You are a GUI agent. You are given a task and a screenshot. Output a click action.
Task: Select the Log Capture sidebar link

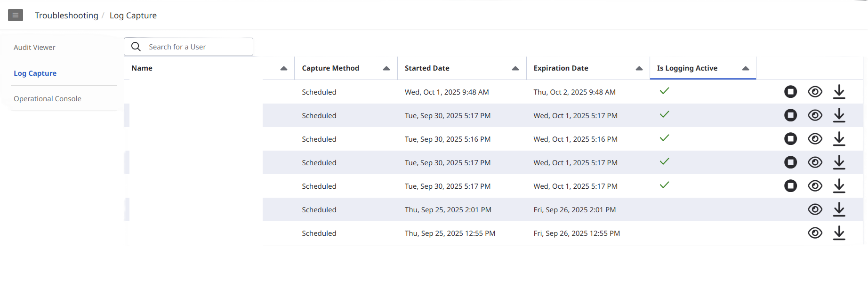35,73
